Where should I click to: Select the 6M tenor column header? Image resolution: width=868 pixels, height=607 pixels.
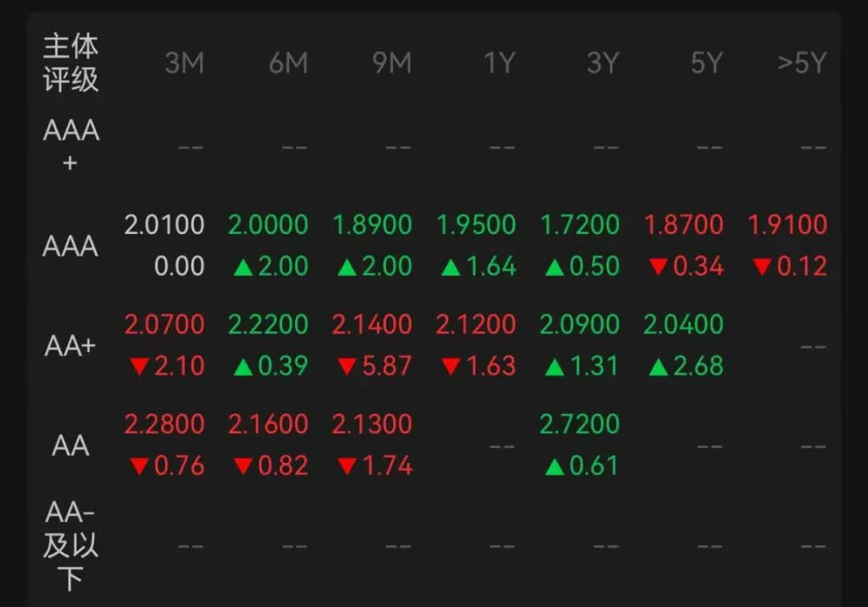(x=288, y=64)
